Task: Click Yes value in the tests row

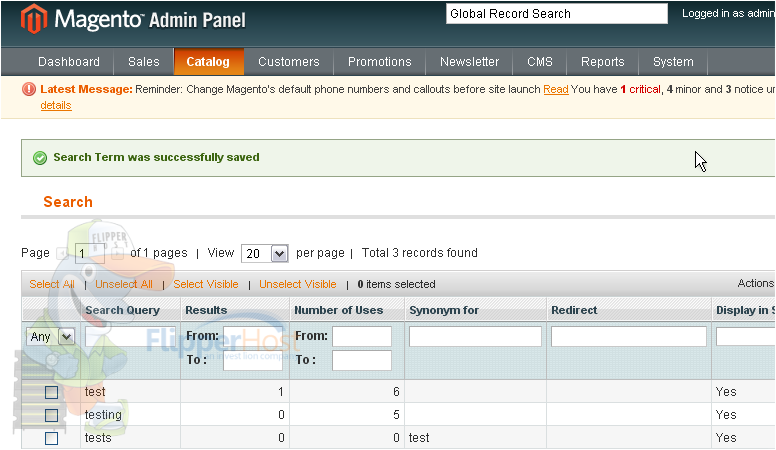Action: 726,438
